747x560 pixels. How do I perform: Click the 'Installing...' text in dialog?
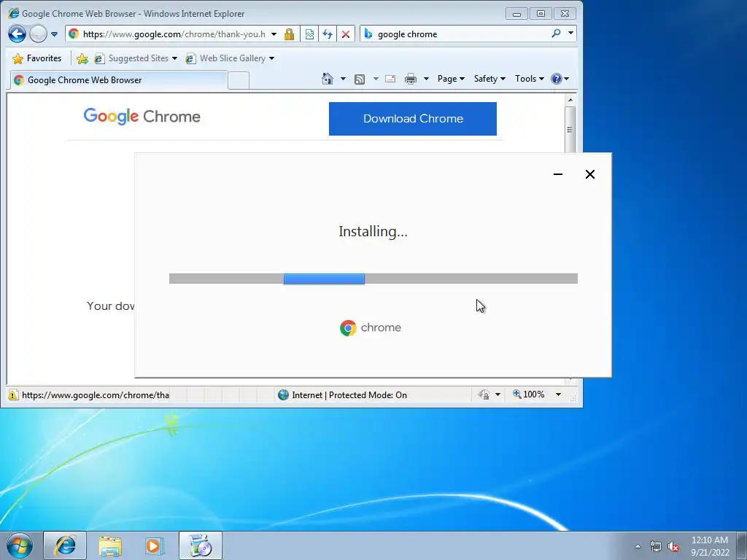(x=373, y=231)
